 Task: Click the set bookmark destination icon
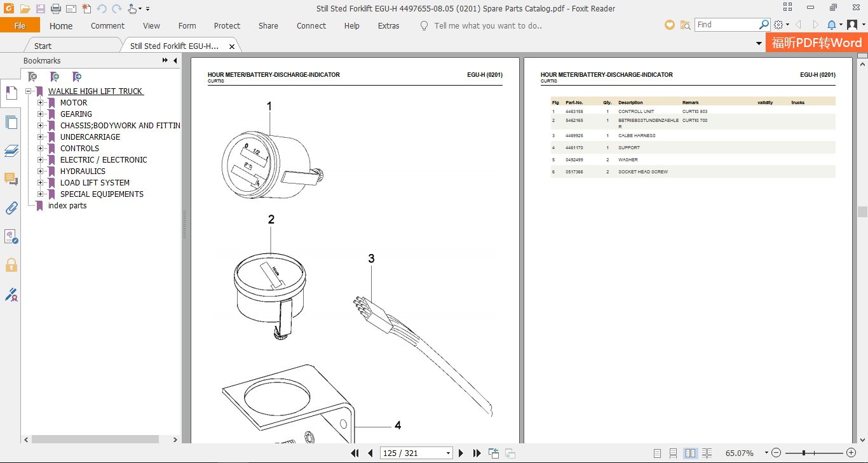click(77, 77)
